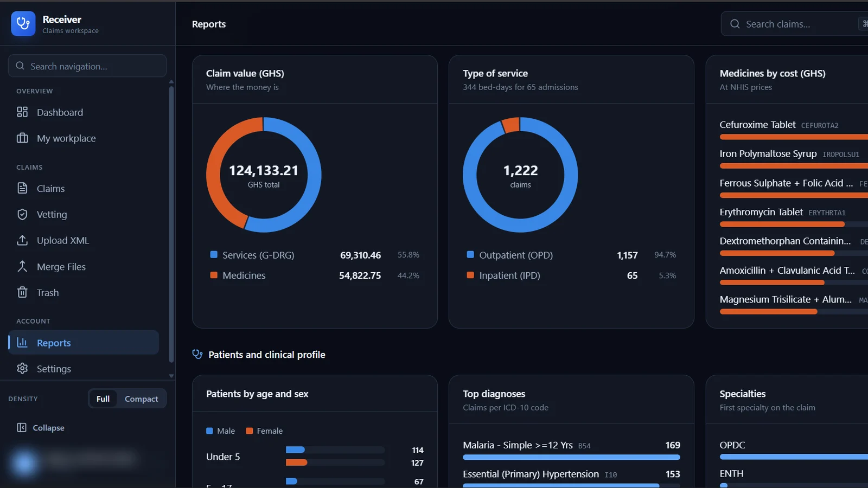Image resolution: width=868 pixels, height=488 pixels.
Task: Click the Erythromycin Tablet medicine row
Action: tap(794, 218)
